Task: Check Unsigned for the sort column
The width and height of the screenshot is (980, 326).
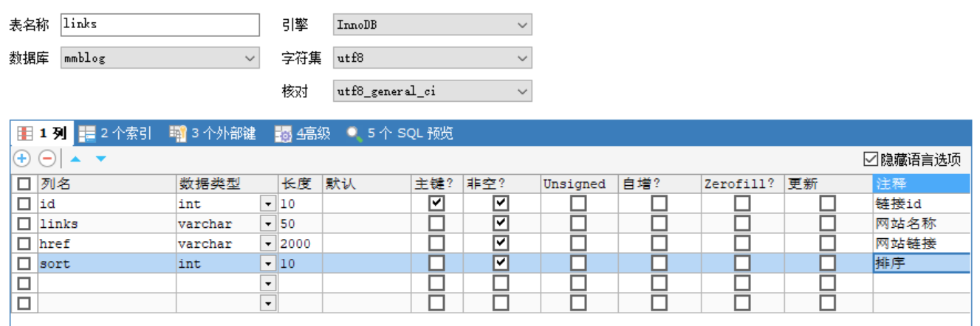Action: tap(578, 263)
